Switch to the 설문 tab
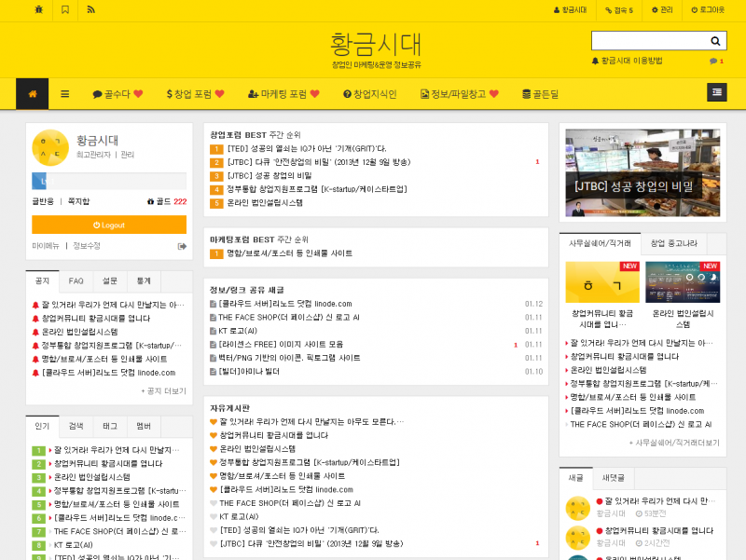 tap(110, 281)
